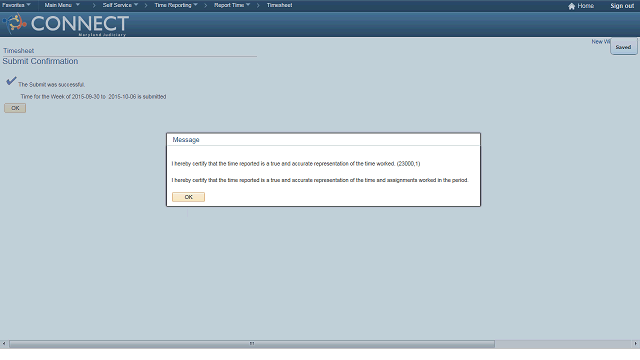Image resolution: width=640 pixels, height=360 pixels.
Task: Click the blue success checkmark icon
Action: pyautogui.click(x=11, y=81)
